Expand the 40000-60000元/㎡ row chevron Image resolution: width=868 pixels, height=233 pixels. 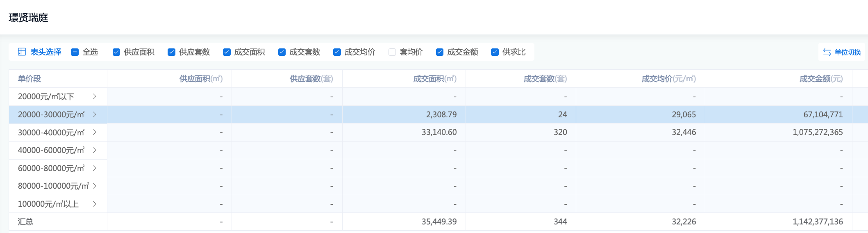[x=95, y=150]
